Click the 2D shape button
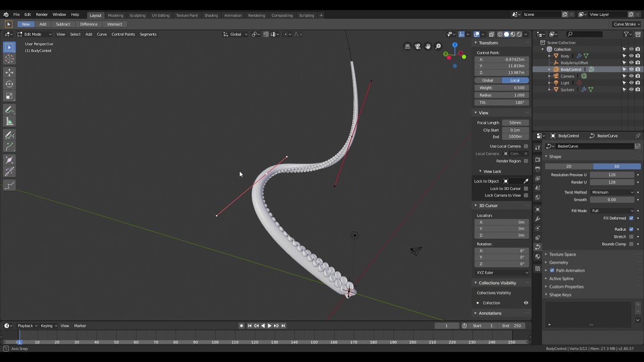 pyautogui.click(x=569, y=166)
